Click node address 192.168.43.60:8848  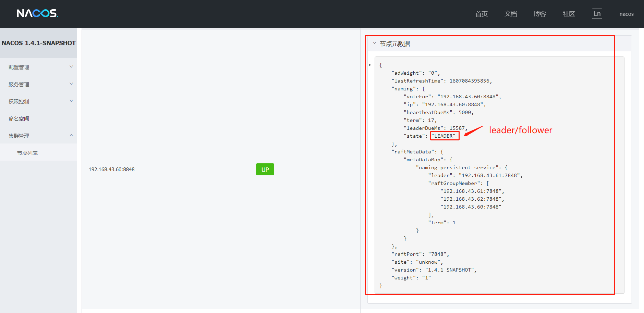pyautogui.click(x=112, y=170)
